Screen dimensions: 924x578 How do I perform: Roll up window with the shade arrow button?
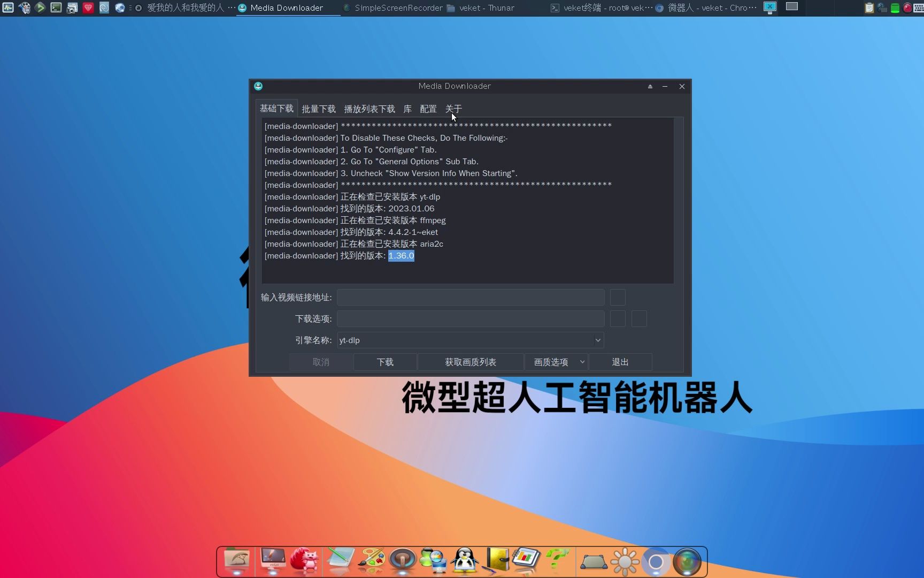[x=650, y=86]
